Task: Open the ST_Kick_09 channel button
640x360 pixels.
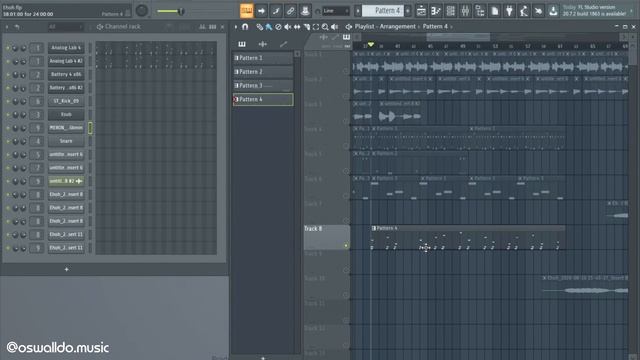Action: pyautogui.click(x=66, y=101)
